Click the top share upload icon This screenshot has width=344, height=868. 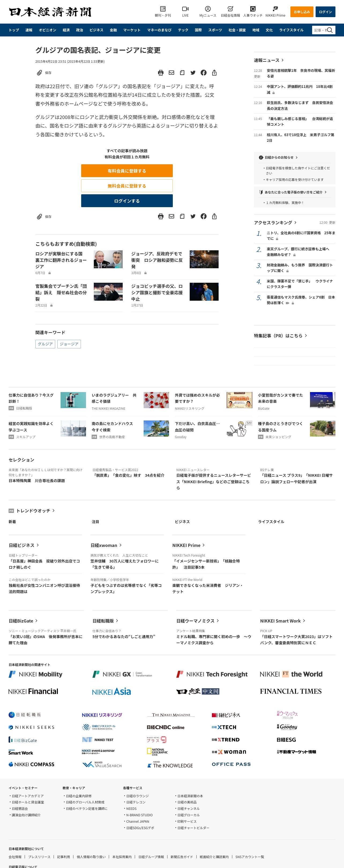[214, 72]
